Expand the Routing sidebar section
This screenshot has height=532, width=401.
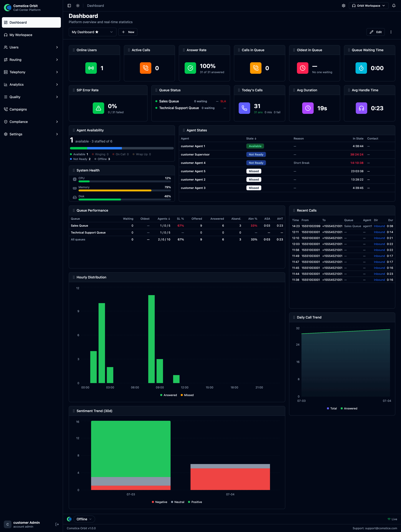coord(31,60)
